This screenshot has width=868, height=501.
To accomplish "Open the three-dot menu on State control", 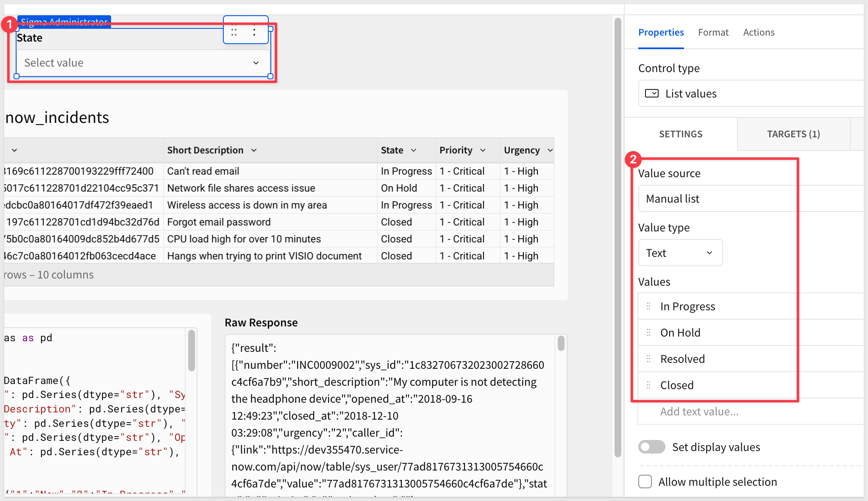I will click(254, 31).
